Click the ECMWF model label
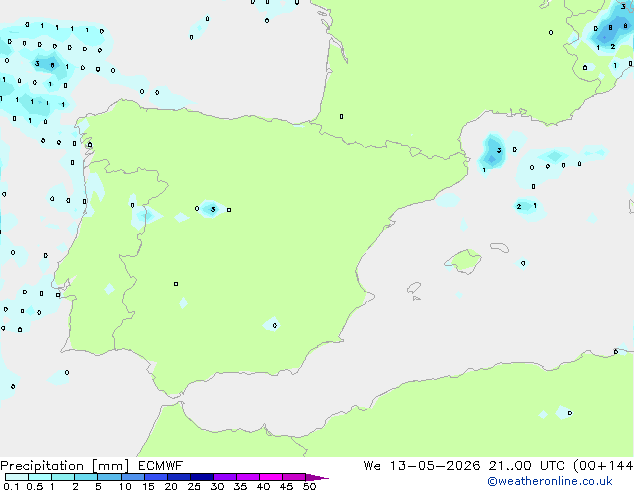 [161, 466]
